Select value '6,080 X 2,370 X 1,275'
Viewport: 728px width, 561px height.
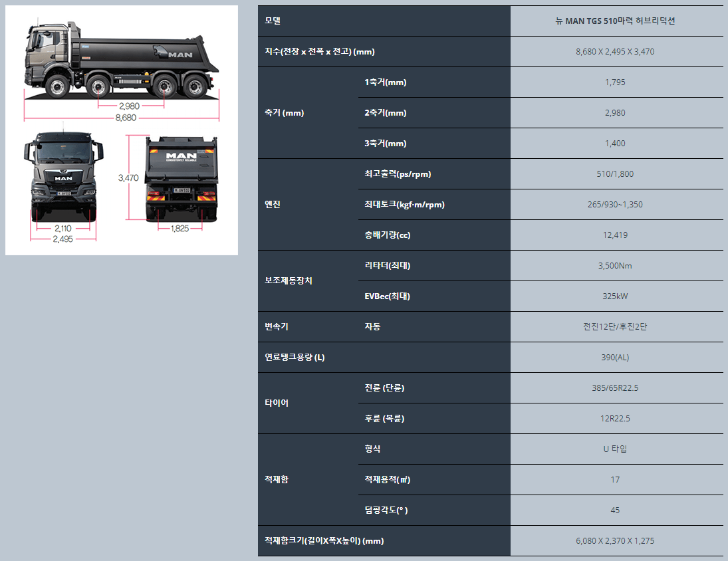(x=615, y=540)
